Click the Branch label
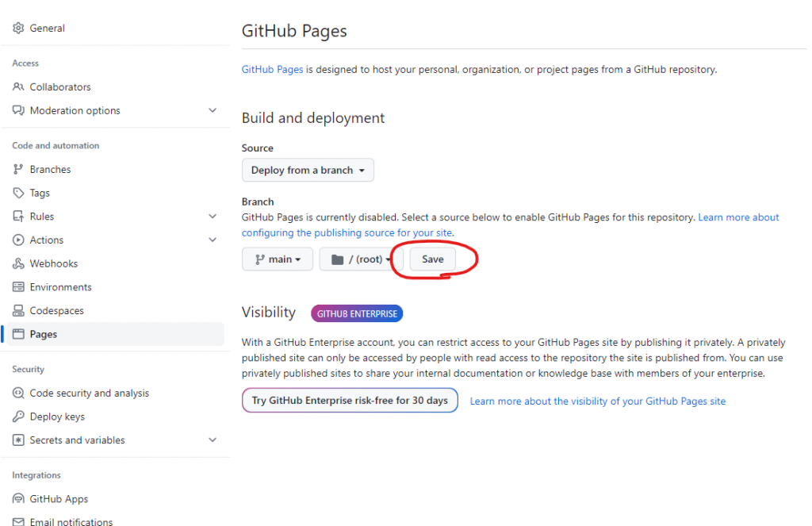812x526 pixels. point(258,202)
